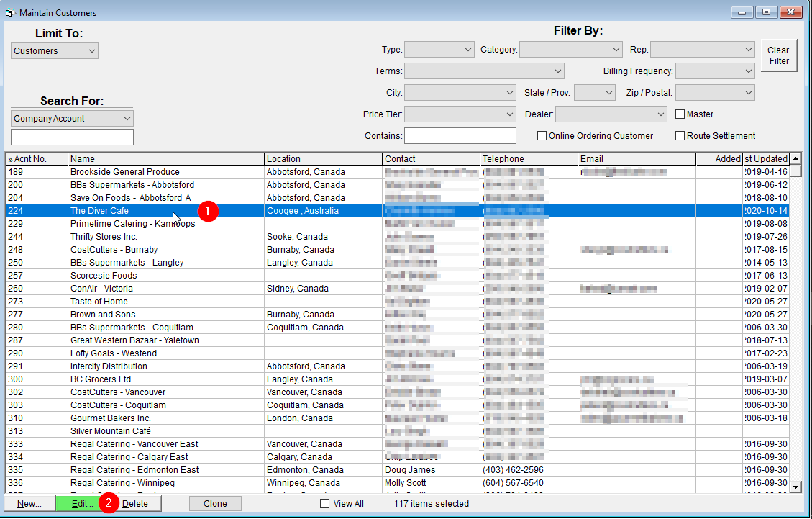The width and height of the screenshot is (812, 519).
Task: Click the Maintain Customers title bar icon
Action: 9,12
